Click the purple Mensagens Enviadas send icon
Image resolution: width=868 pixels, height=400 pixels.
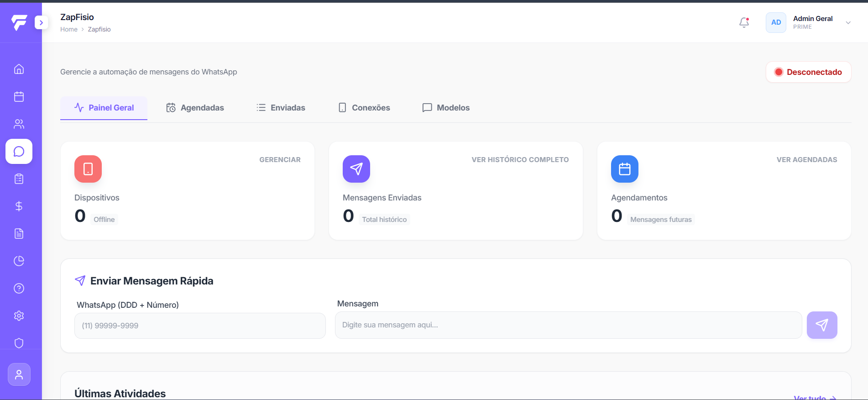(356, 169)
